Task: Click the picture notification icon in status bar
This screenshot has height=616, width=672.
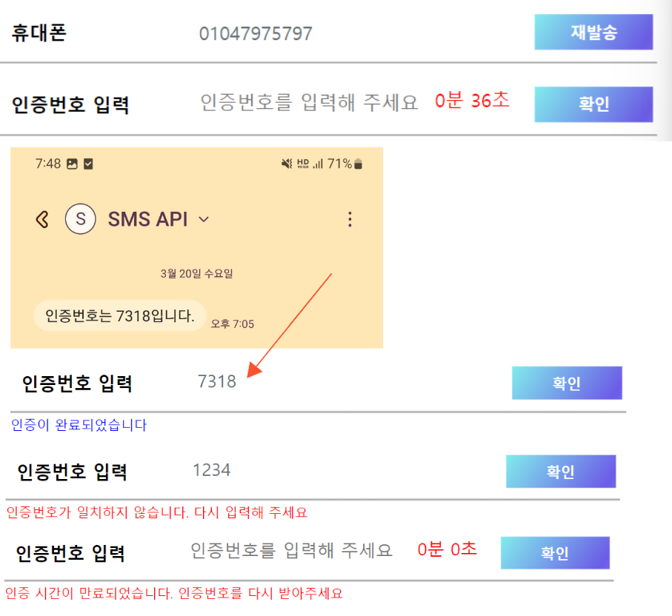Action: point(72,164)
